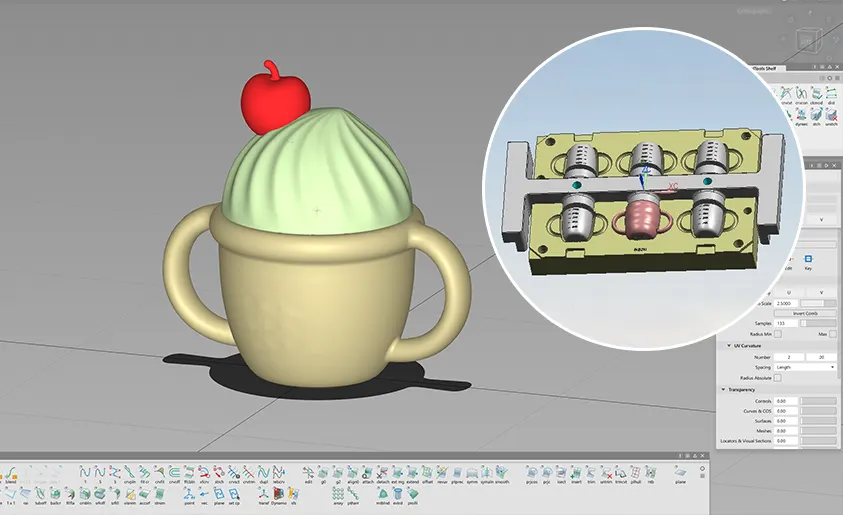The height and width of the screenshot is (515, 843).
Task: Activate the crvfil curve fillet tool
Action: [160, 475]
